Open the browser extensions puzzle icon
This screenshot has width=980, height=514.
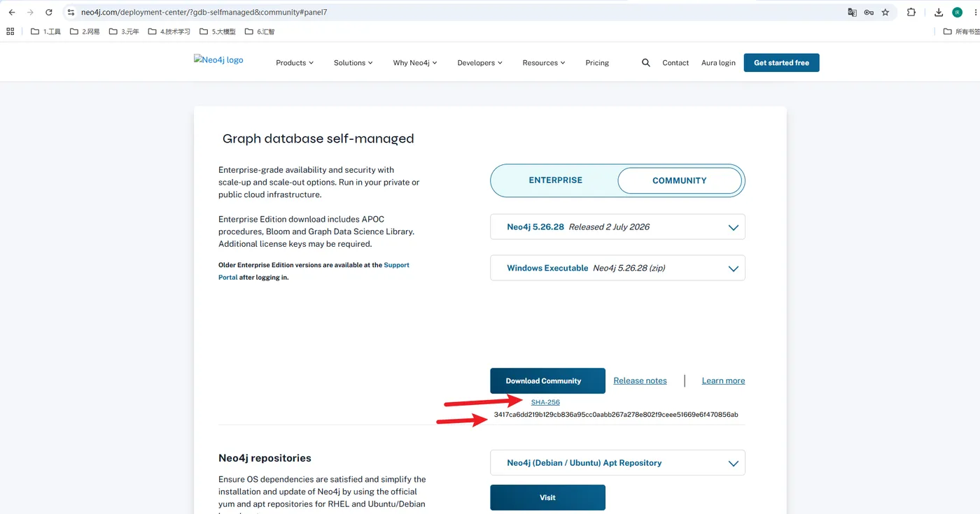point(911,13)
